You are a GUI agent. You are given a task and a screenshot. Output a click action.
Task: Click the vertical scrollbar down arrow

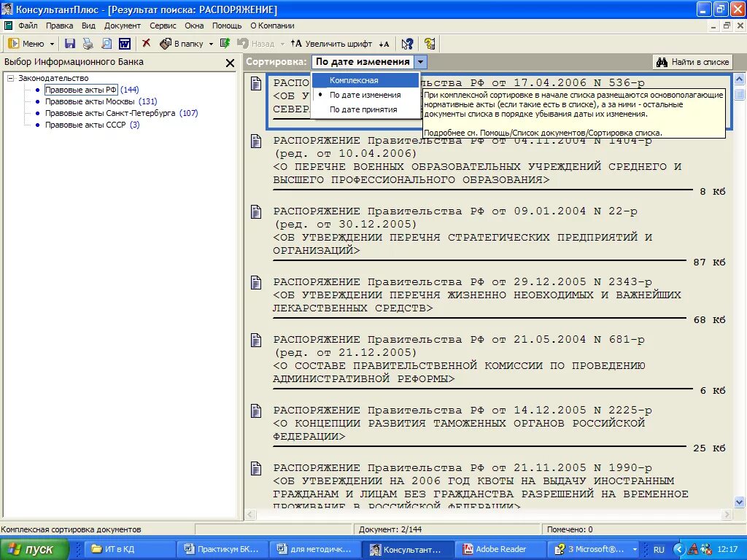(x=740, y=502)
